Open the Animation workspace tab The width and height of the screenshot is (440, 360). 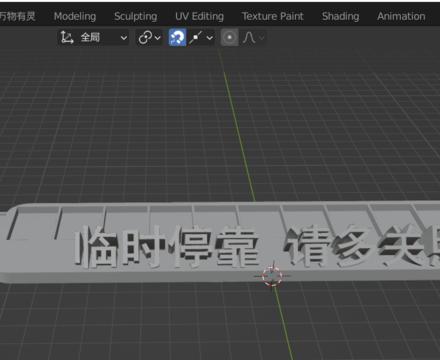[401, 16]
